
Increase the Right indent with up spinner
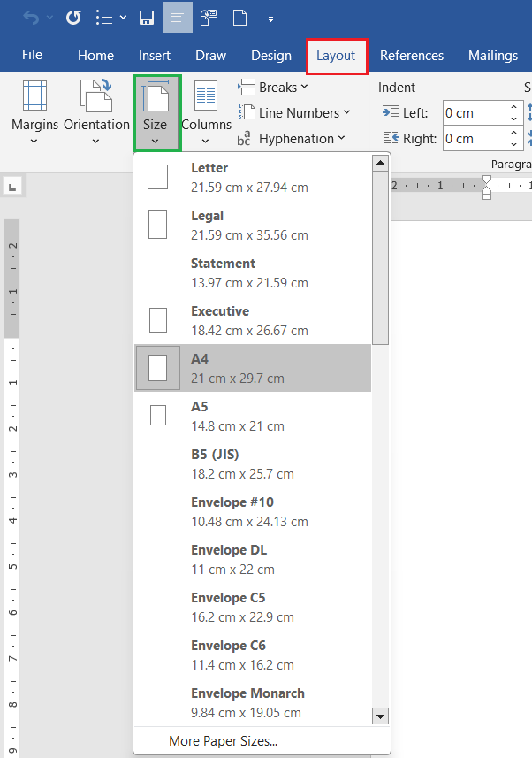(x=514, y=133)
